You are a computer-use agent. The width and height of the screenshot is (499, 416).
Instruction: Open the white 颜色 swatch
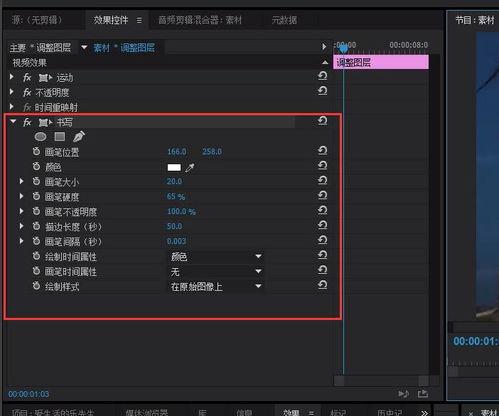click(x=174, y=167)
